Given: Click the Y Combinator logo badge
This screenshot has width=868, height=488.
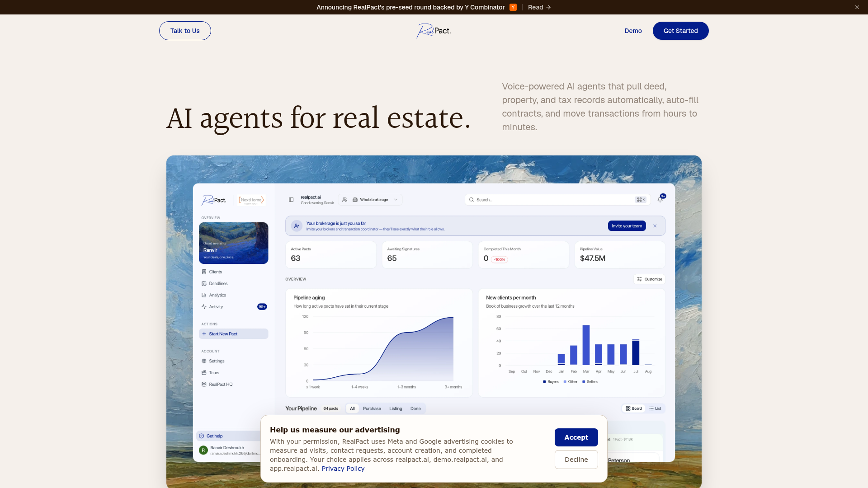Looking at the screenshot, I should tap(513, 7).
